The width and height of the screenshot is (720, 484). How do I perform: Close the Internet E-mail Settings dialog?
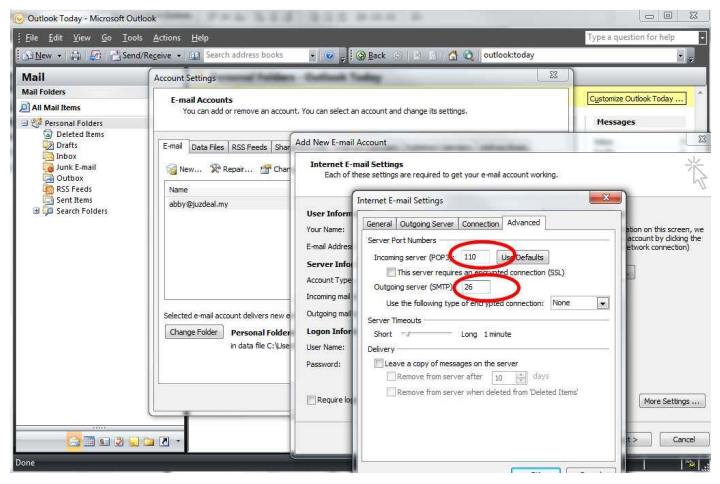coord(606,197)
